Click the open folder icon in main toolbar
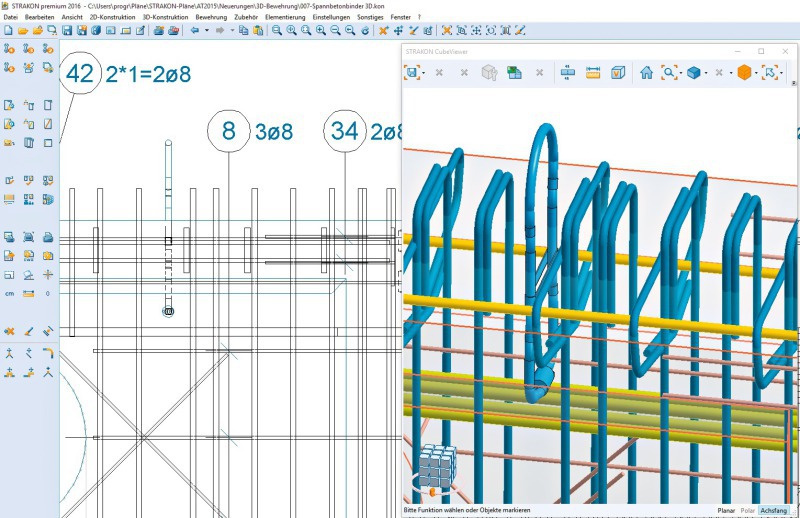The width and height of the screenshot is (800, 518). (x=22, y=31)
